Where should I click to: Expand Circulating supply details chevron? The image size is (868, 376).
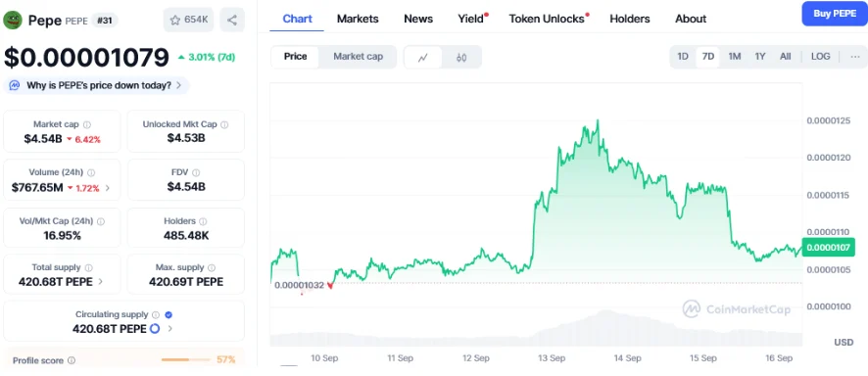tap(169, 329)
